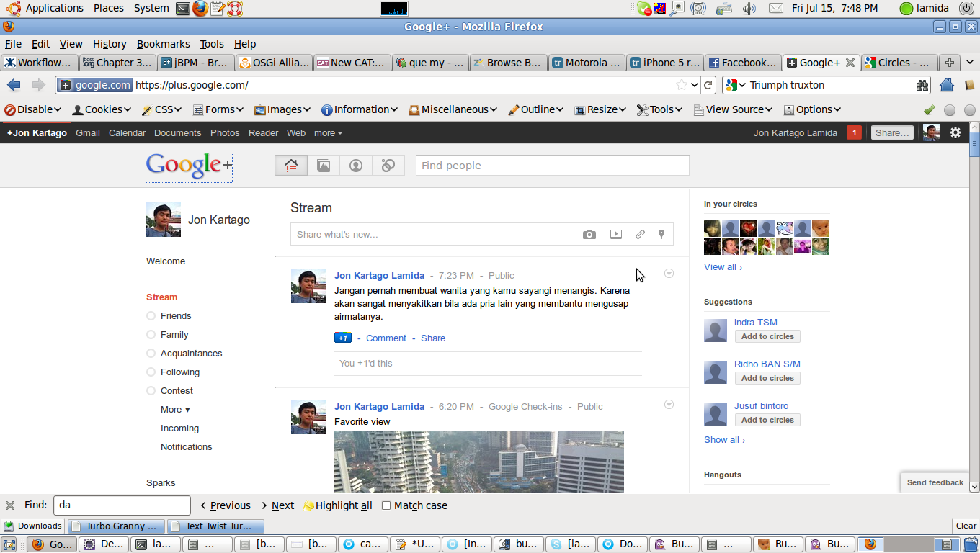980x553 pixels.
Task: Click the red notifications counter
Action: click(x=854, y=132)
